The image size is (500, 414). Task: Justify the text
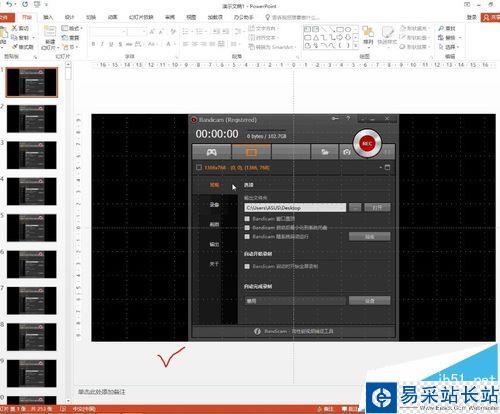[x=212, y=44]
